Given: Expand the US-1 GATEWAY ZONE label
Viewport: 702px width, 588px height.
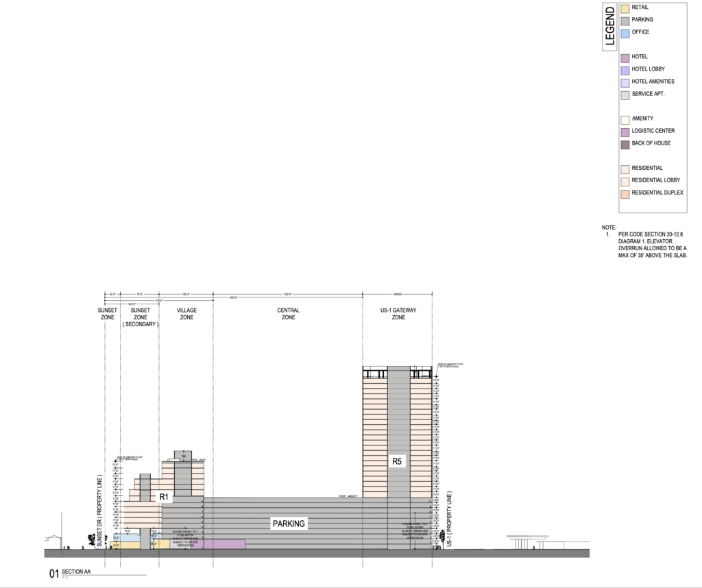Looking at the screenshot, I should (398, 313).
